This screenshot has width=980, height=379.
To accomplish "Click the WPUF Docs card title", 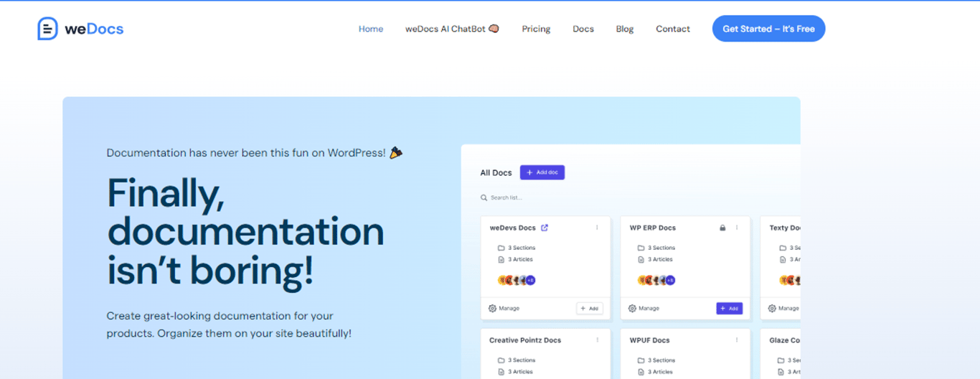I will point(650,340).
